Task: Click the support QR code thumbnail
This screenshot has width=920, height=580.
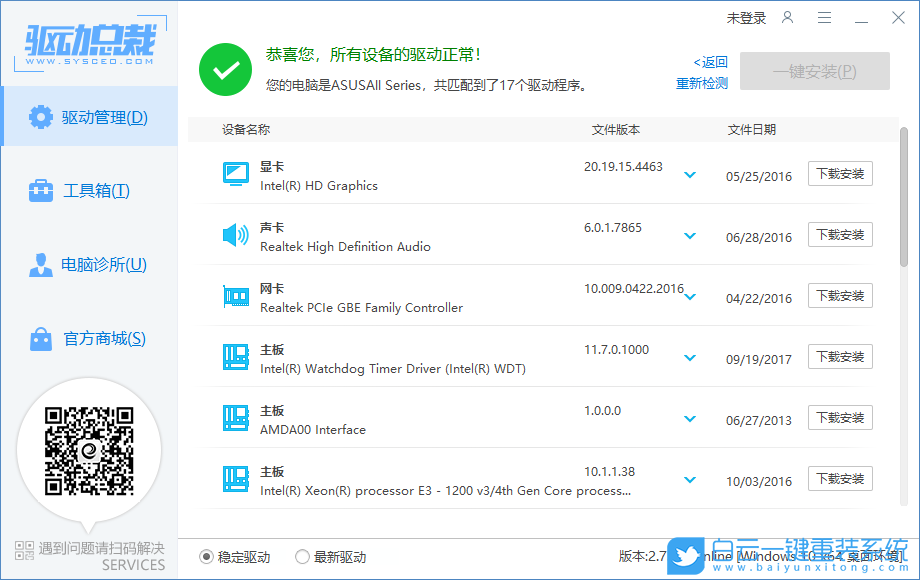Action: pos(89,452)
